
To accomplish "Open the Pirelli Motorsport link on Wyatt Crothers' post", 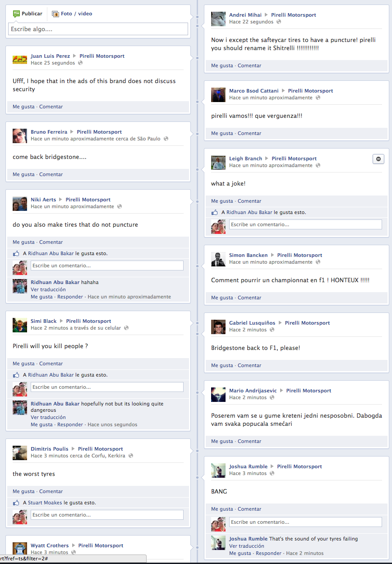I will pyautogui.click(x=101, y=545).
